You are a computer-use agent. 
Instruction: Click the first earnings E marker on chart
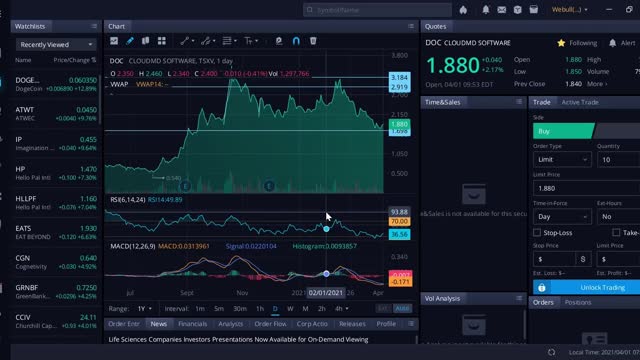[185, 187]
